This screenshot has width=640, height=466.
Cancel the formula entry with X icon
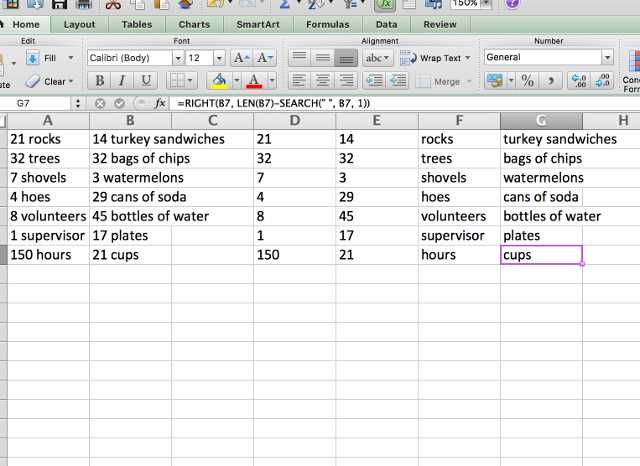tap(100, 104)
